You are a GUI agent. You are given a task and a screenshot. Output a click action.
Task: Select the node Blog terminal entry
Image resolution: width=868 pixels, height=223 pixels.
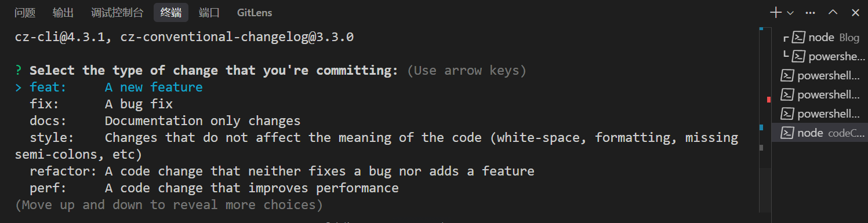822,38
